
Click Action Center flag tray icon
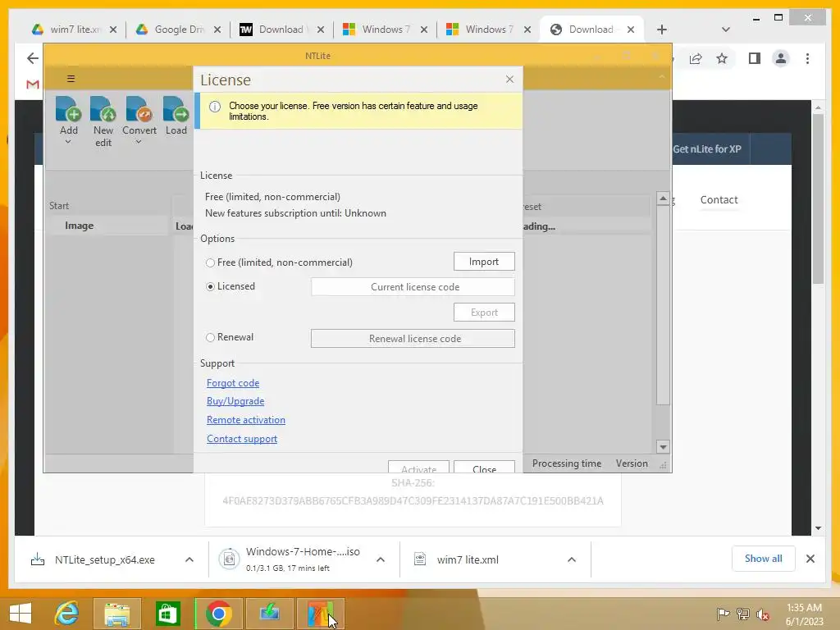point(722,614)
